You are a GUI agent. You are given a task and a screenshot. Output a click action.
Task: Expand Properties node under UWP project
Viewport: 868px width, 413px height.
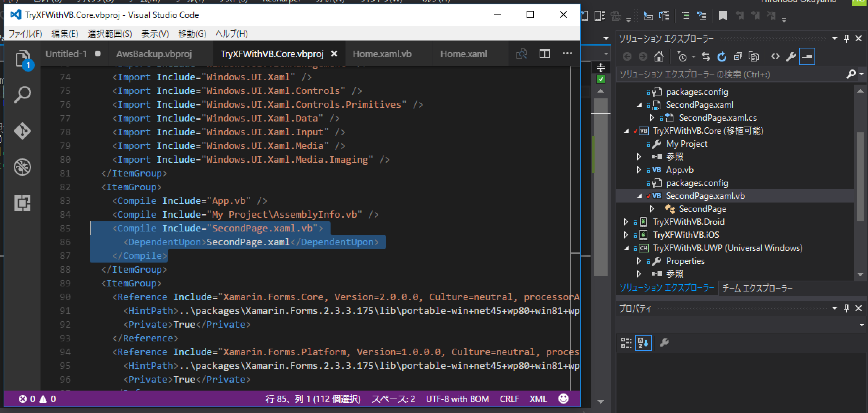[639, 261]
